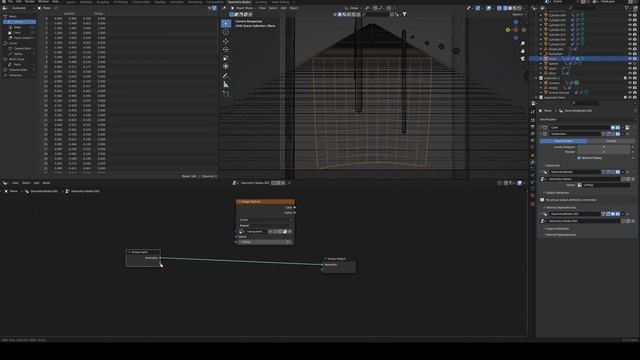Click the Image Texture node header
Viewport: 640px width, 360px height.
point(265,202)
